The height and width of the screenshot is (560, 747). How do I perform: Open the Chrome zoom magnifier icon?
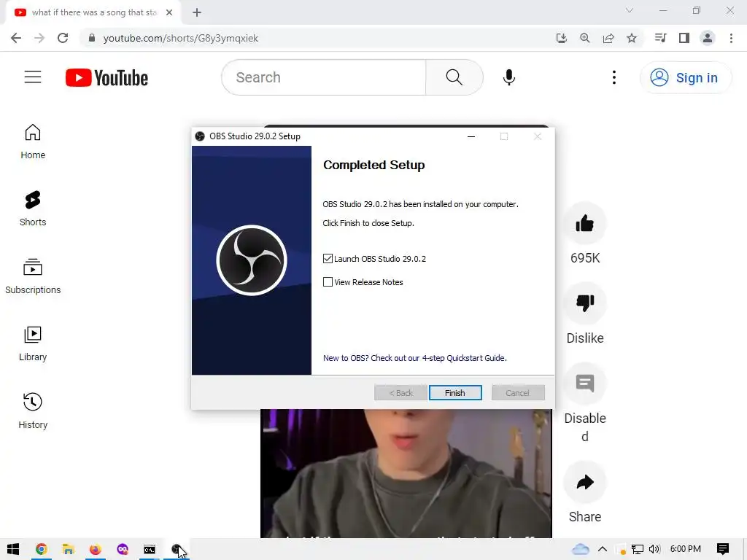click(x=585, y=38)
